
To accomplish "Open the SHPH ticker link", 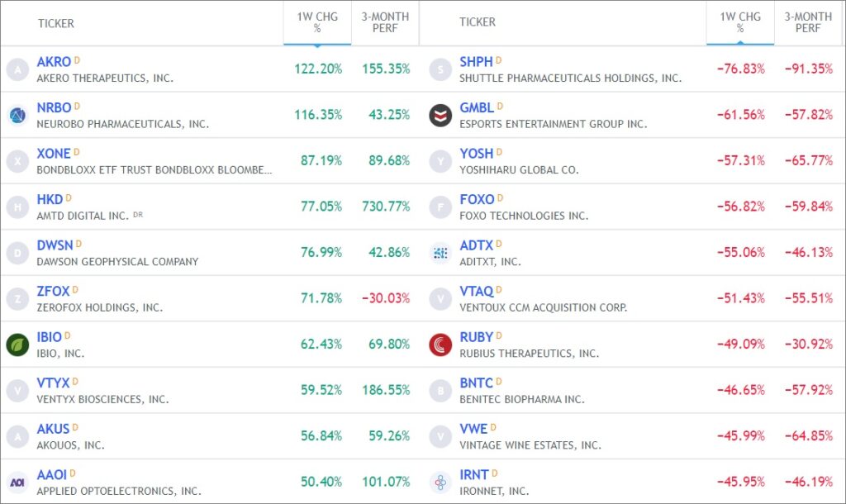I will tap(476, 62).
